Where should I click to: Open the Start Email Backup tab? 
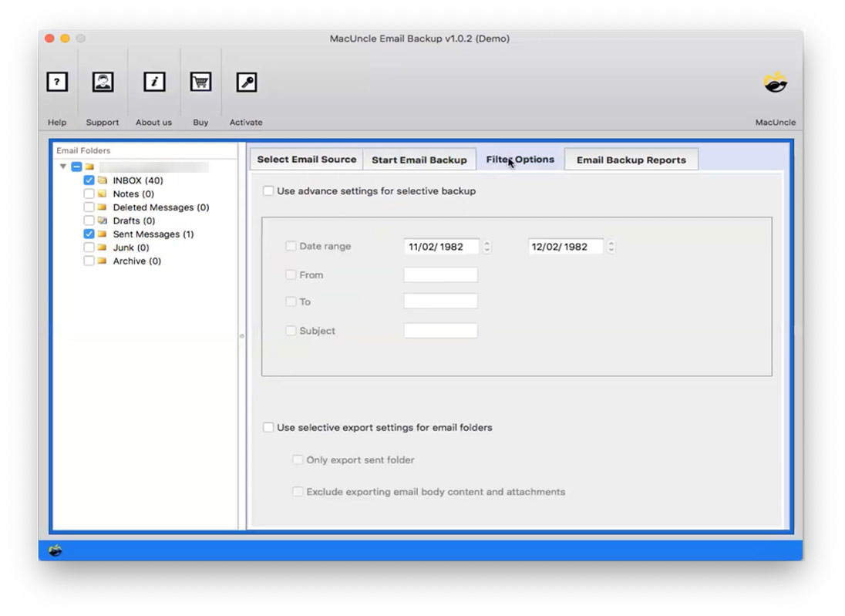(x=419, y=160)
